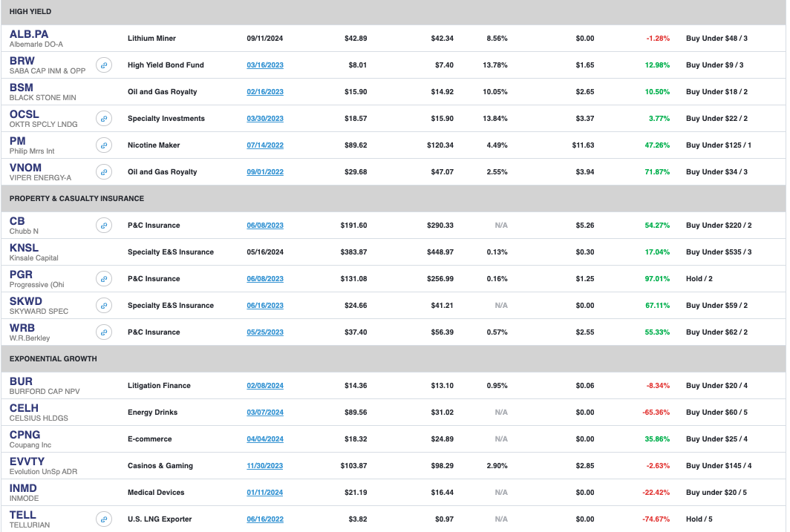The height and width of the screenshot is (532, 790).
Task: Open the 03/30/2023 date link
Action: (x=265, y=118)
